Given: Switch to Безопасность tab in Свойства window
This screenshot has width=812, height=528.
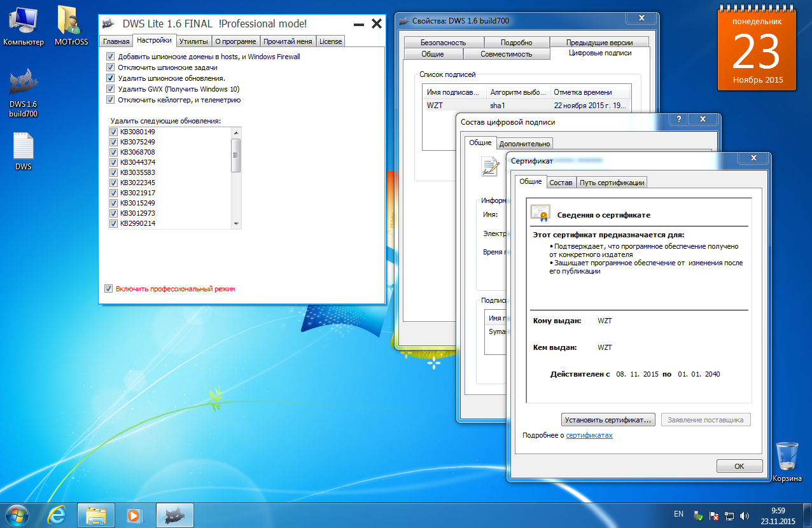Looking at the screenshot, I should point(444,43).
